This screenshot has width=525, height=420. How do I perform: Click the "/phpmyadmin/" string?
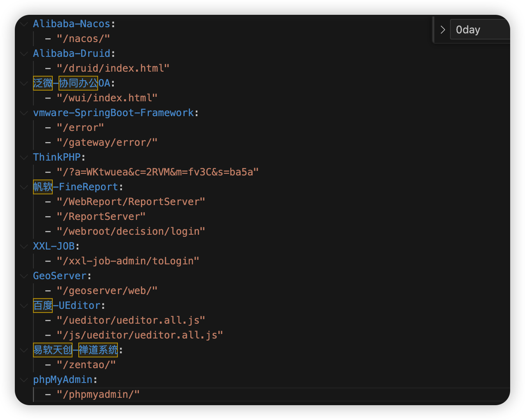[98, 394]
